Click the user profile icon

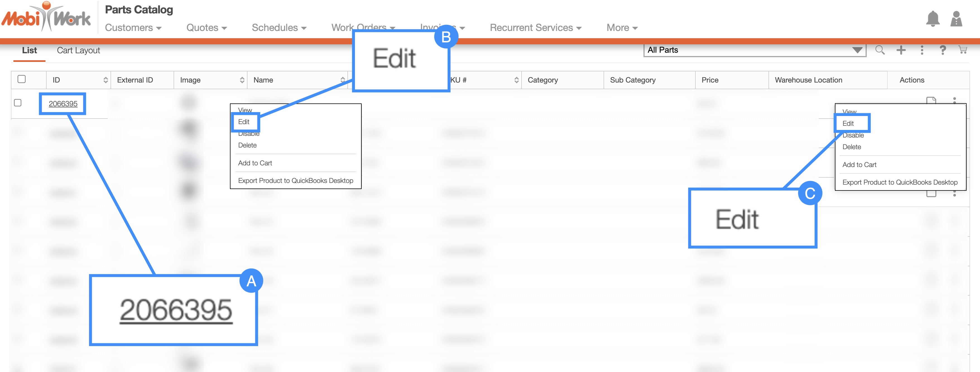point(956,19)
